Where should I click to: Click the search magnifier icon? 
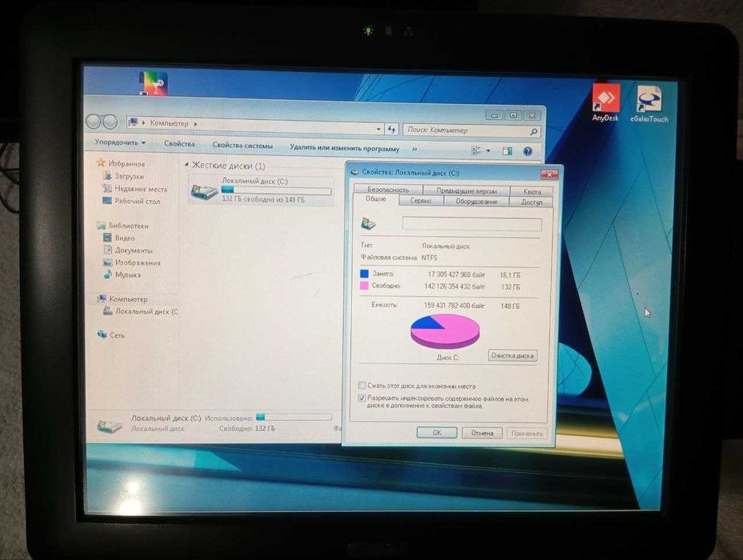(x=533, y=131)
